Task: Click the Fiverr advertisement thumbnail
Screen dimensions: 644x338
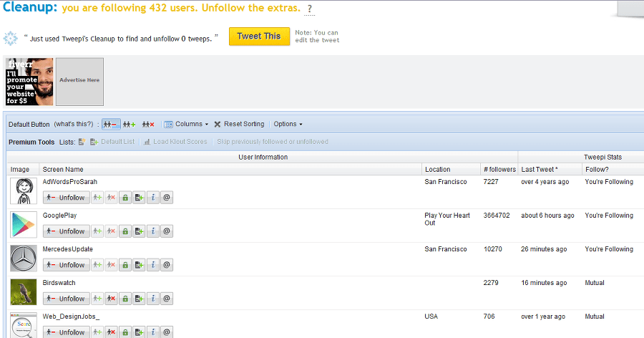Action: click(x=29, y=82)
